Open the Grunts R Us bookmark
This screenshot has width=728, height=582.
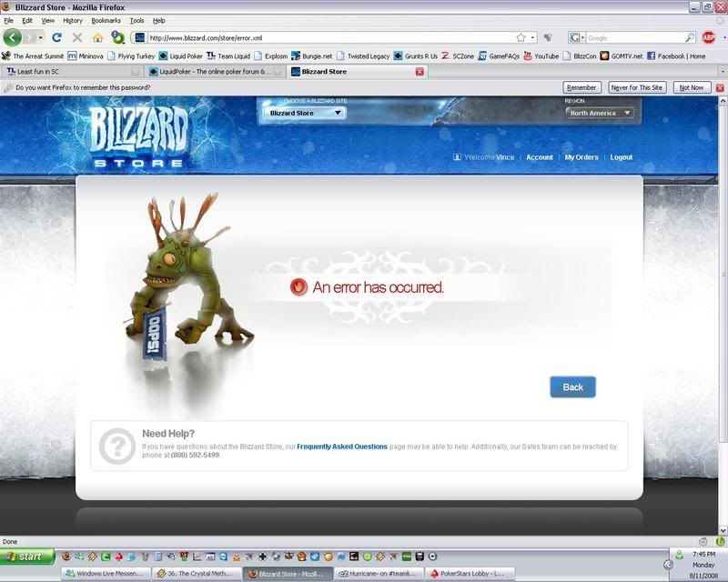[416, 56]
